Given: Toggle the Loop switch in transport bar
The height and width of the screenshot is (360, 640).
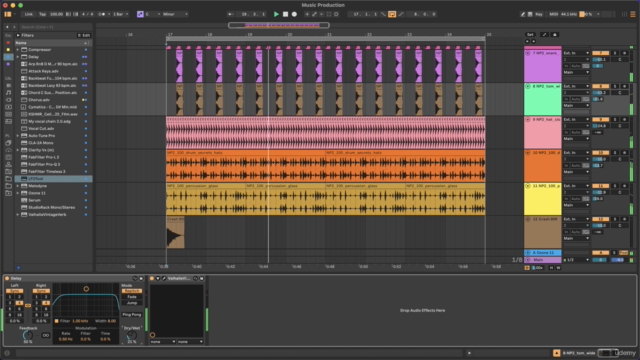Looking at the screenshot, I should click(x=392, y=14).
